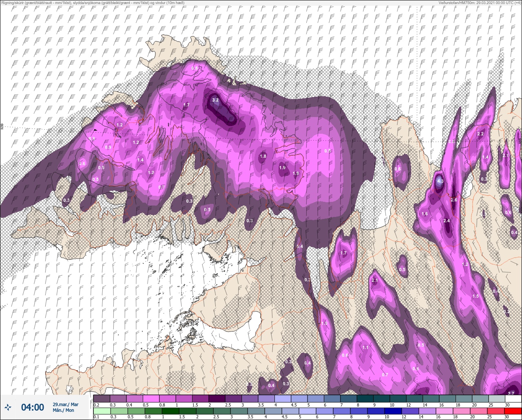The width and height of the screenshot is (522, 420).
Task: Select pale green lower swatch between 0.1 and 0.3
Action: click(x=102, y=411)
